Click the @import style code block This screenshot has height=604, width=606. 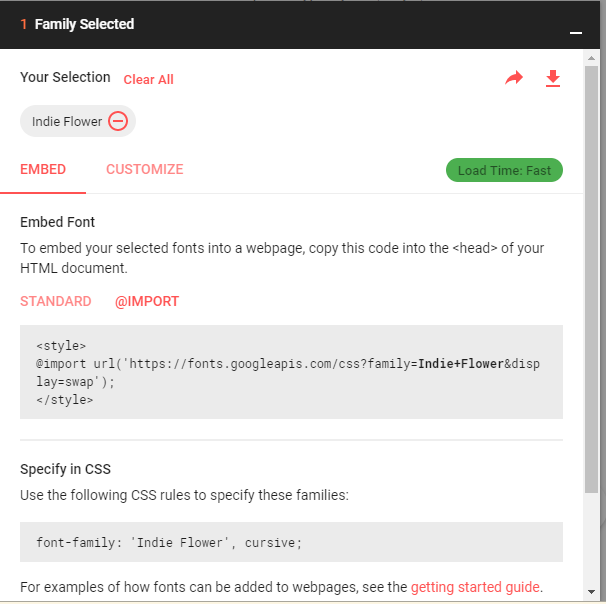[291, 372]
